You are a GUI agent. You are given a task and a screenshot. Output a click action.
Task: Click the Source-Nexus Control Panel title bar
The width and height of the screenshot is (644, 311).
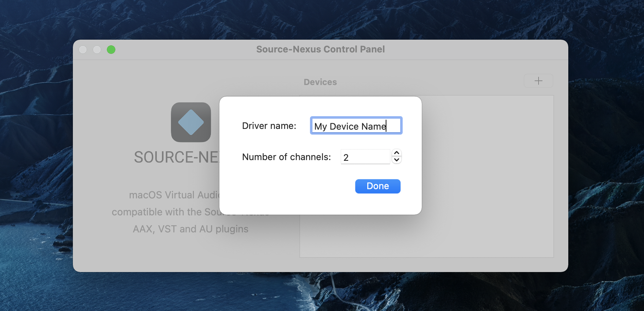[320, 49]
